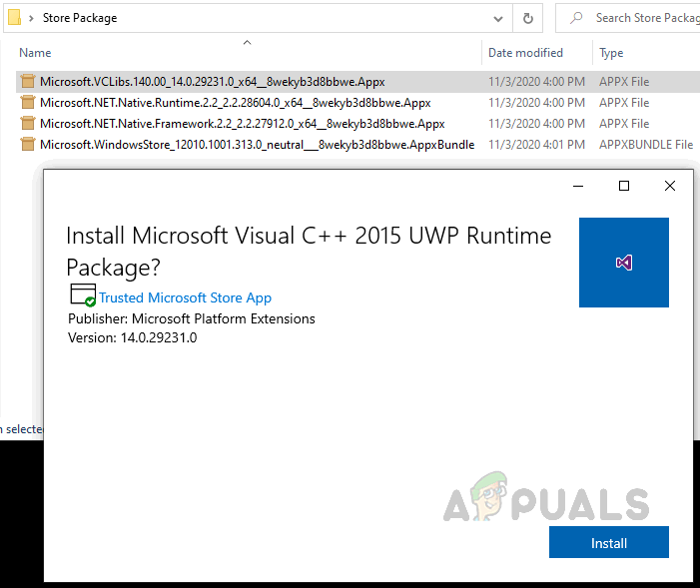
Task: Click the Visual Studio app logo tile
Action: coord(623,263)
